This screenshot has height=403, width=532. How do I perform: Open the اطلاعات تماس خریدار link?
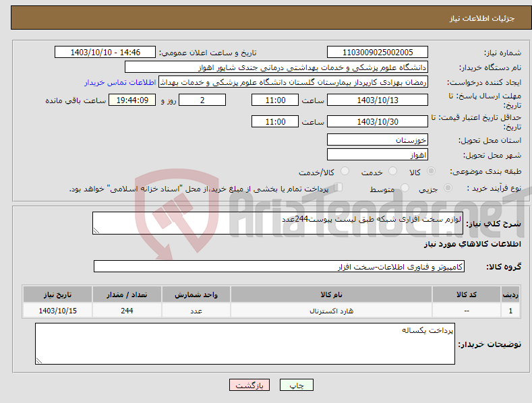[x=120, y=82]
